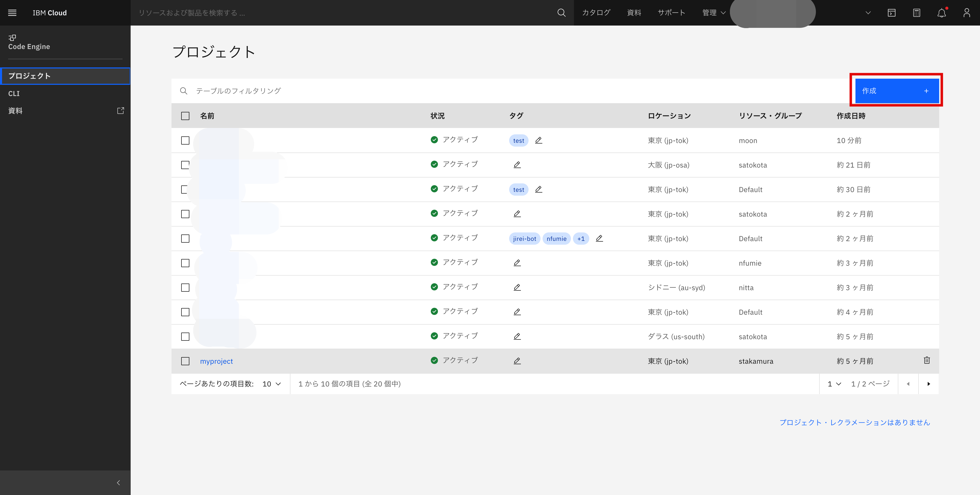The height and width of the screenshot is (495, 980).
Task: Check the myproject row checkbox
Action: (185, 361)
